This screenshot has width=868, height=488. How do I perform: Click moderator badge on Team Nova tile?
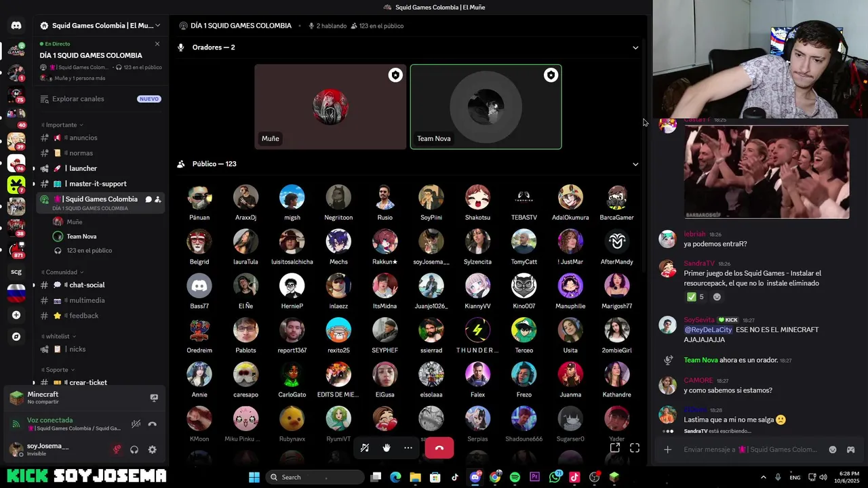(x=551, y=75)
